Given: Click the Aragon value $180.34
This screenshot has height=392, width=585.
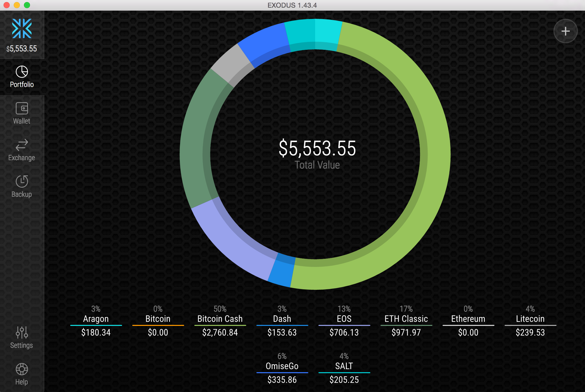Looking at the screenshot, I should point(96,333).
